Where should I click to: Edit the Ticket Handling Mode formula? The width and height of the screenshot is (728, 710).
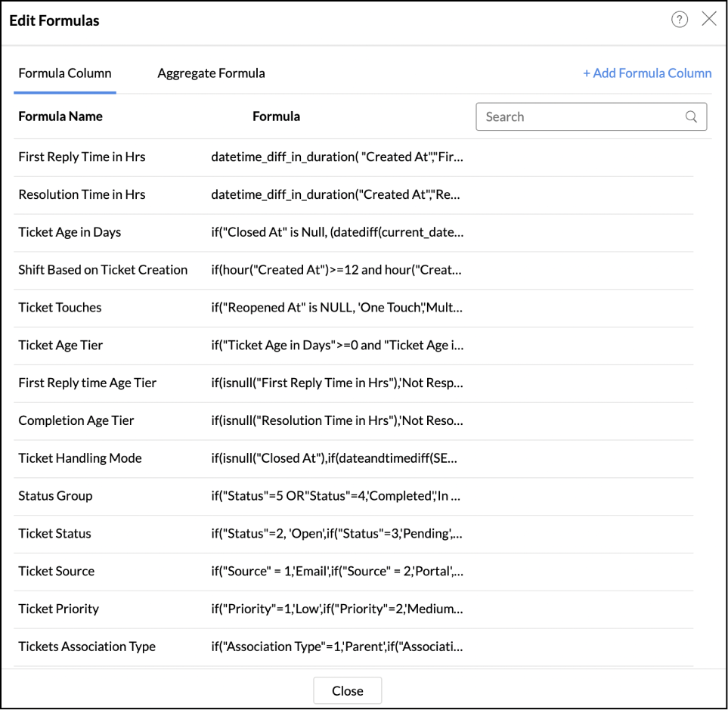pos(79,458)
